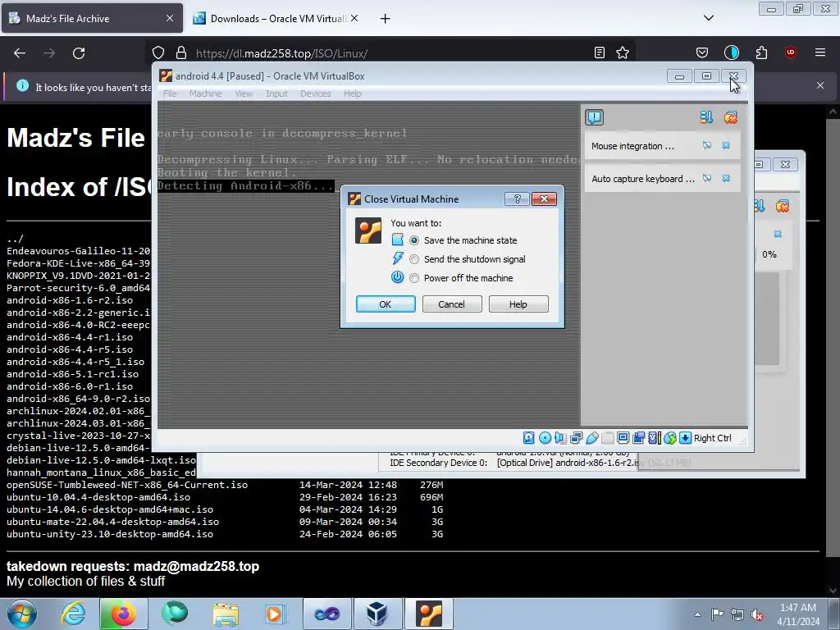Open the Help menu in VM window

pos(352,94)
